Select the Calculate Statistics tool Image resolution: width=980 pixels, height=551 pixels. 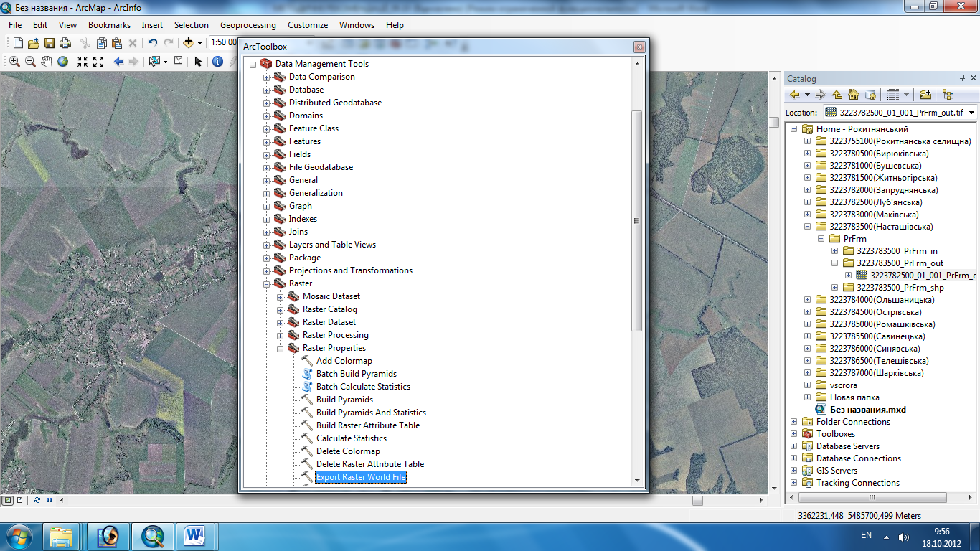352,438
